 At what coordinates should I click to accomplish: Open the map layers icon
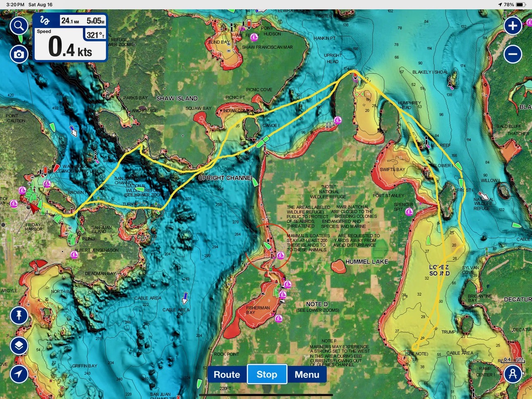coord(19,345)
